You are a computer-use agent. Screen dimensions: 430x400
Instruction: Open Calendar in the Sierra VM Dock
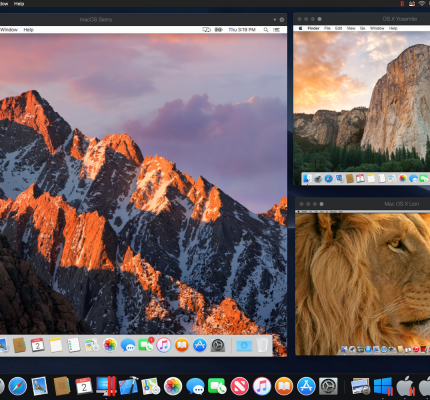(x=38, y=345)
